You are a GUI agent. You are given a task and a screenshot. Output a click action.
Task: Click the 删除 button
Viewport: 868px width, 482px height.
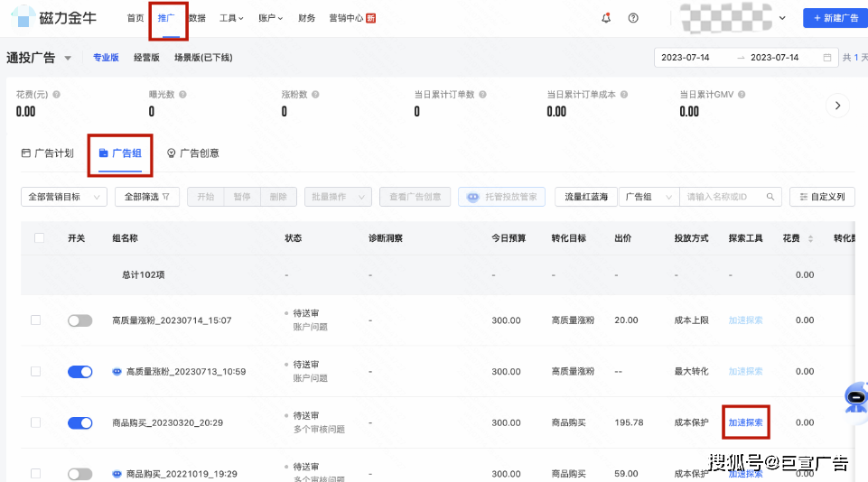pyautogui.click(x=278, y=197)
